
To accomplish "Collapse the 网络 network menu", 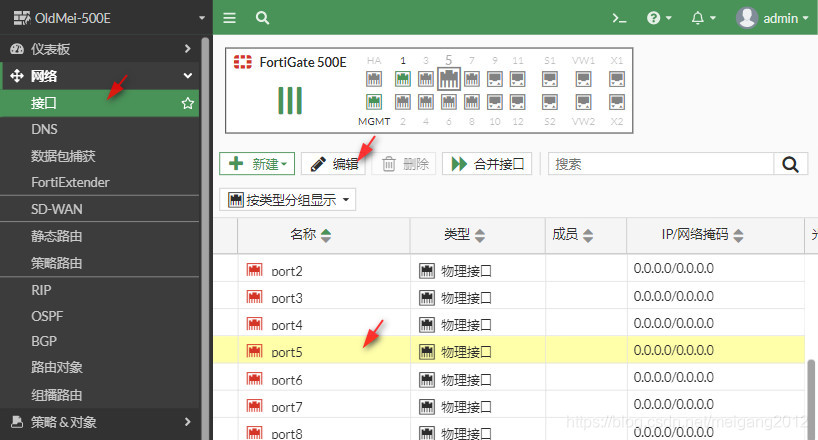I will [x=100, y=76].
